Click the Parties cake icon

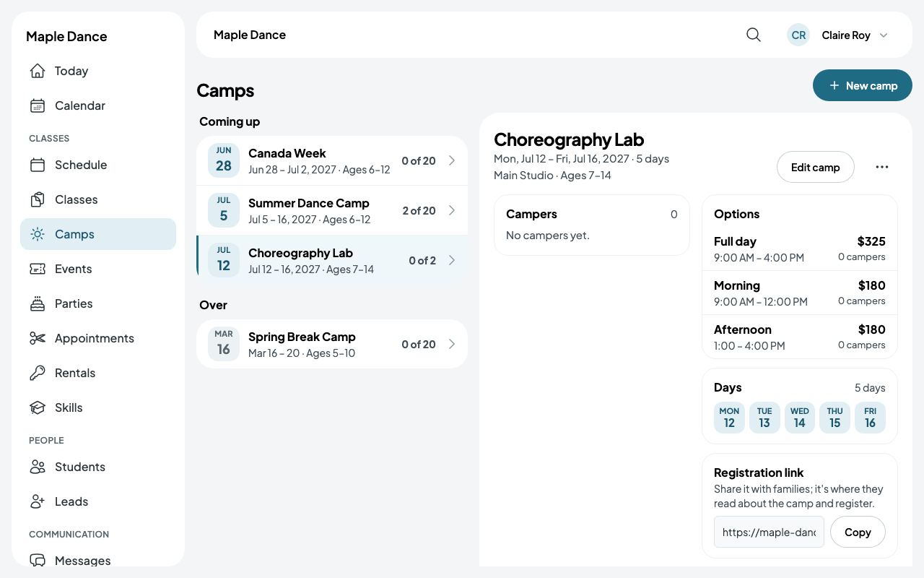[x=38, y=303]
